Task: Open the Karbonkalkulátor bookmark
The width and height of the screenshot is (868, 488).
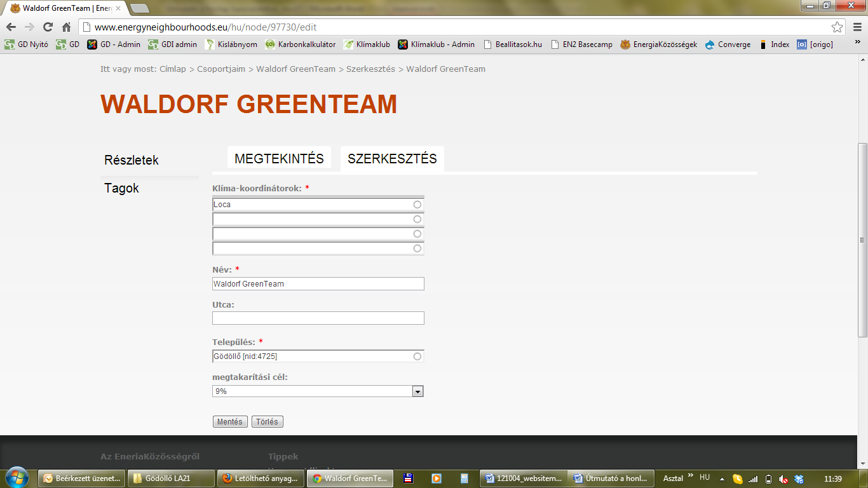Action: click(x=301, y=44)
